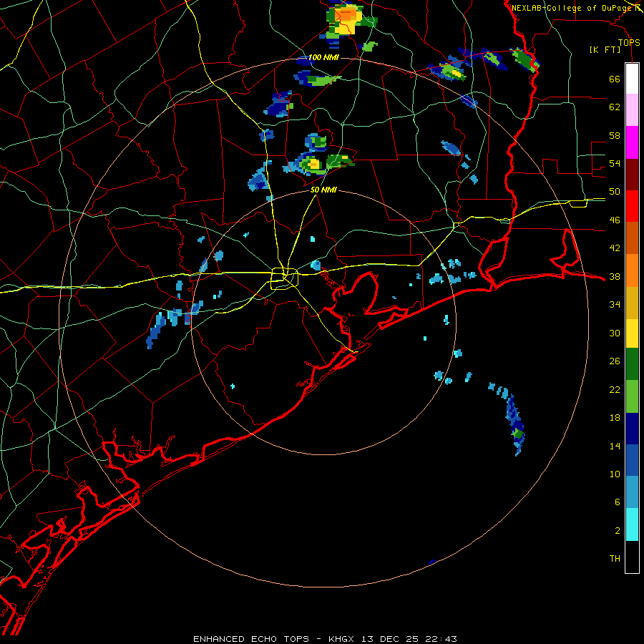
Task: Select the dark maroon legend swatch
Action: pyautogui.click(x=632, y=175)
